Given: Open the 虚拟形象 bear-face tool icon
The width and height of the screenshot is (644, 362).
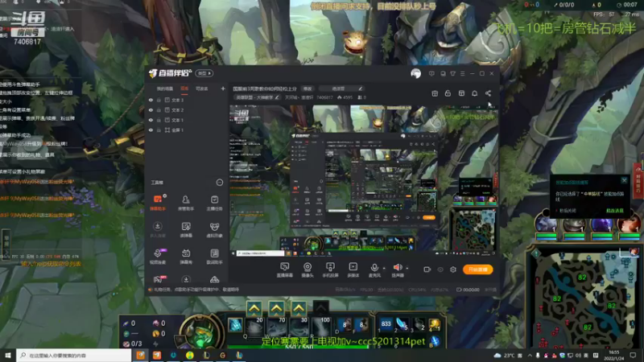Looking at the screenshot, I should [x=214, y=230].
